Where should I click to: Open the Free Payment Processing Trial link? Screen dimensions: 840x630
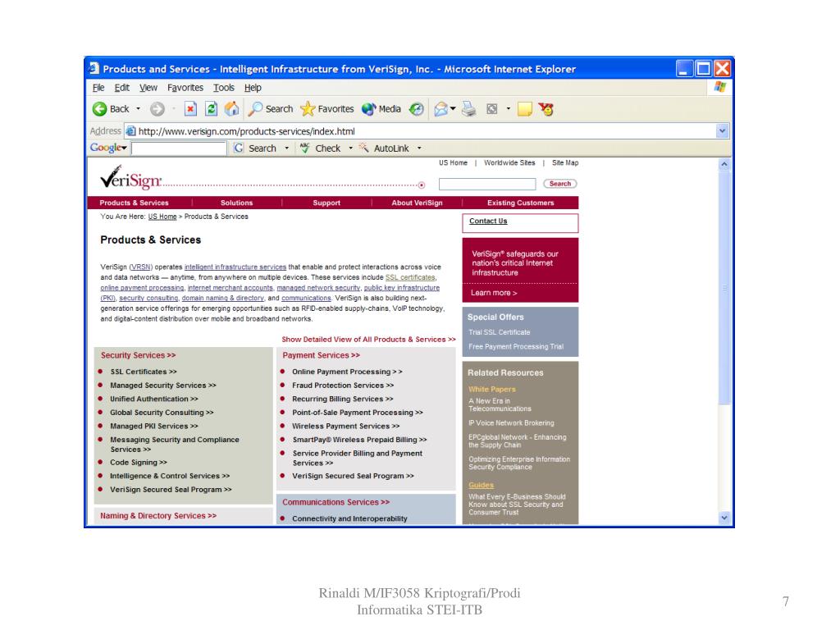[x=516, y=347]
